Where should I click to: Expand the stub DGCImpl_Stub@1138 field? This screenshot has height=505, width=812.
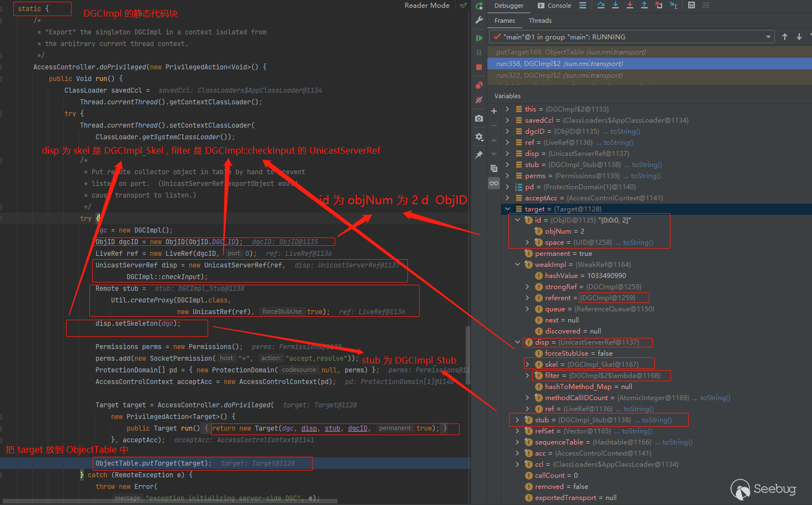517,420
